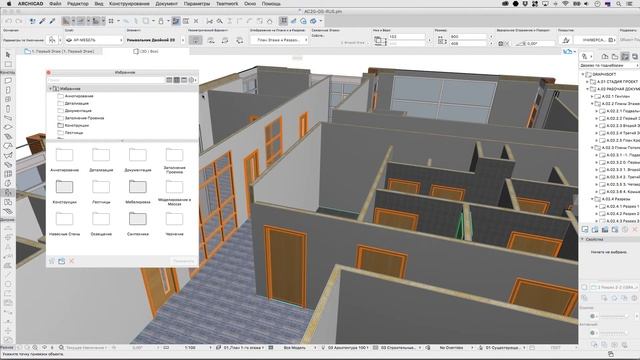This screenshot has width=640, height=360.
Task: Collapse the Navigator root tree node
Action: coord(583,75)
